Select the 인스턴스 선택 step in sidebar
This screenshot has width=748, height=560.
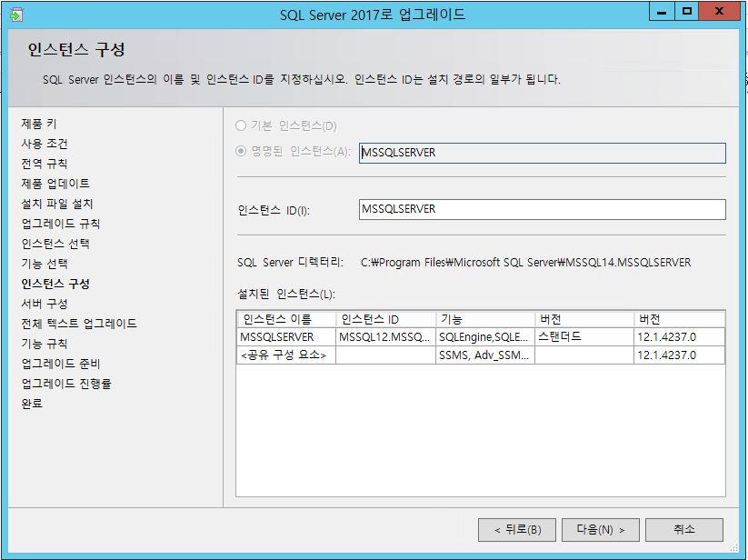[x=55, y=244]
